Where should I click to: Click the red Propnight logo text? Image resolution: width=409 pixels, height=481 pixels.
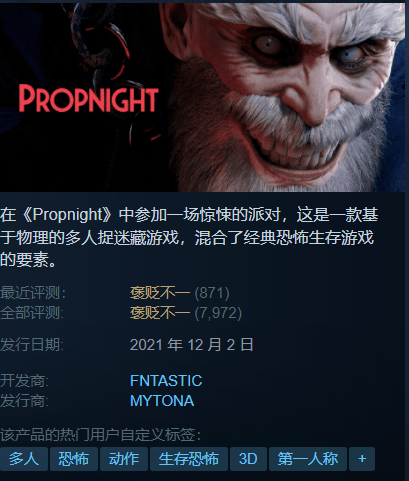(x=88, y=98)
